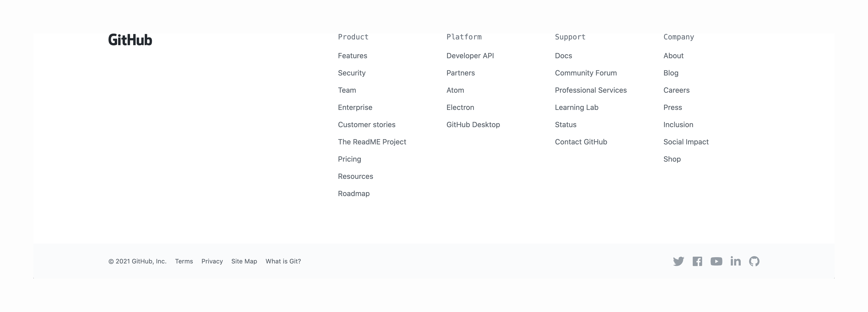Screen dimensions: 868x312
Task: Visit GitHub's Facebook page
Action: click(697, 261)
